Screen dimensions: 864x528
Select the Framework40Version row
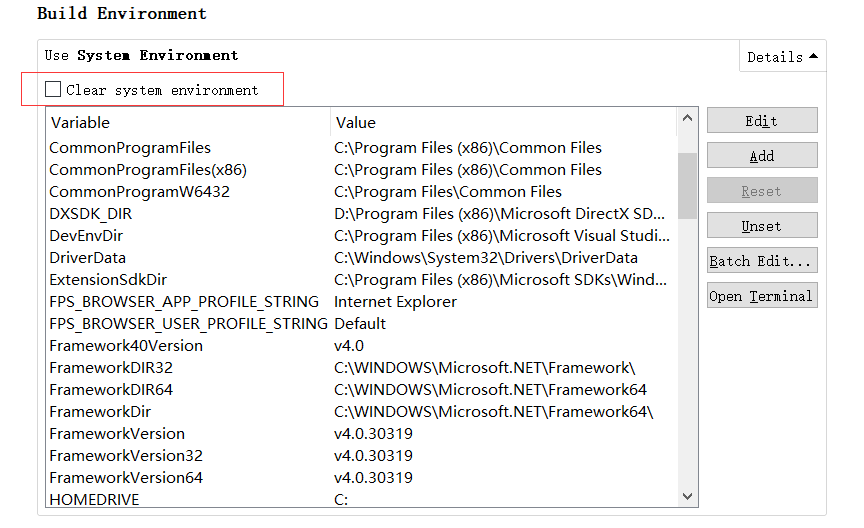[x=361, y=346]
